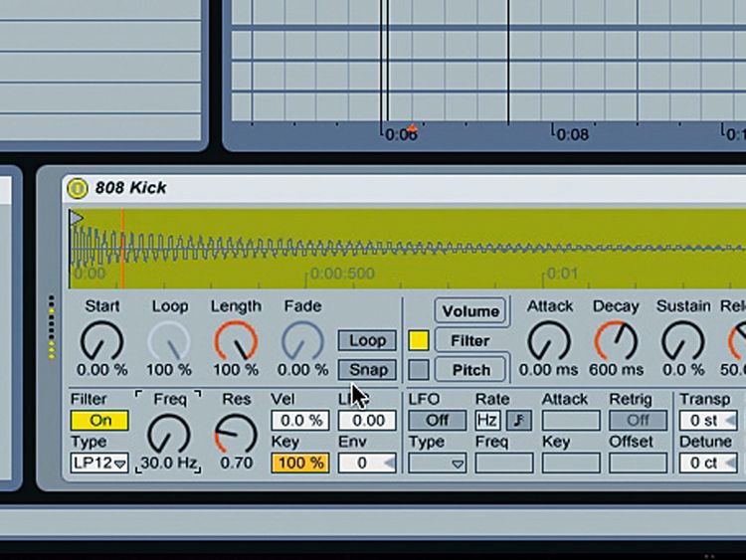
Task: Toggle the Pitch envelope switch
Action: click(419, 370)
